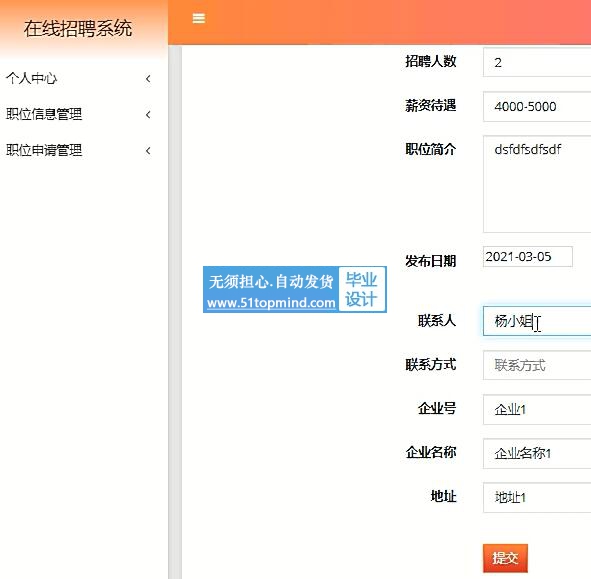Click the 企业号 field showing 企业1
Image resolution: width=591 pixels, height=579 pixels.
pos(537,409)
